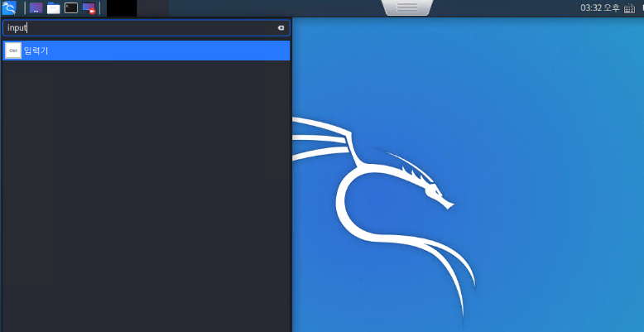This screenshot has width=644, height=332.
Task: Click the screen recorder icon with the red badge
Action: click(89, 7)
